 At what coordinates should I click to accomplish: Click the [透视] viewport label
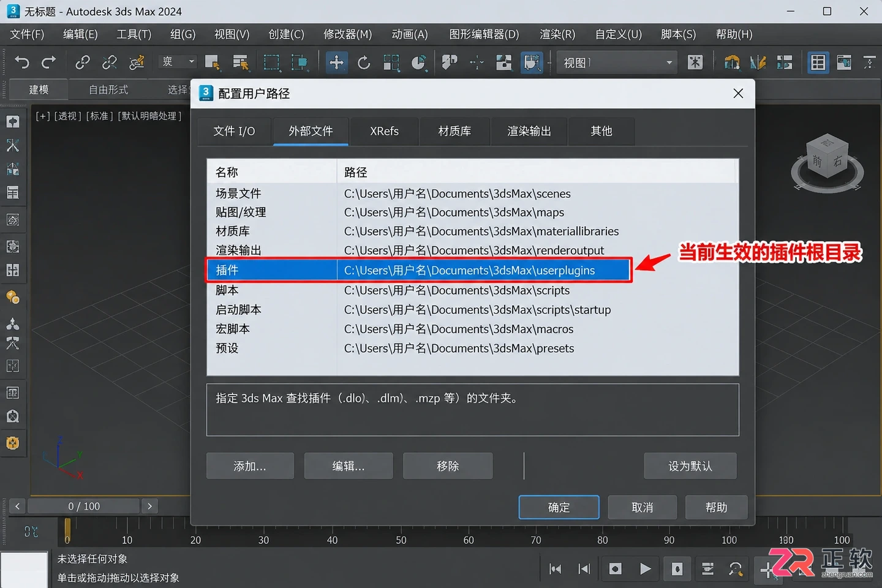68,116
